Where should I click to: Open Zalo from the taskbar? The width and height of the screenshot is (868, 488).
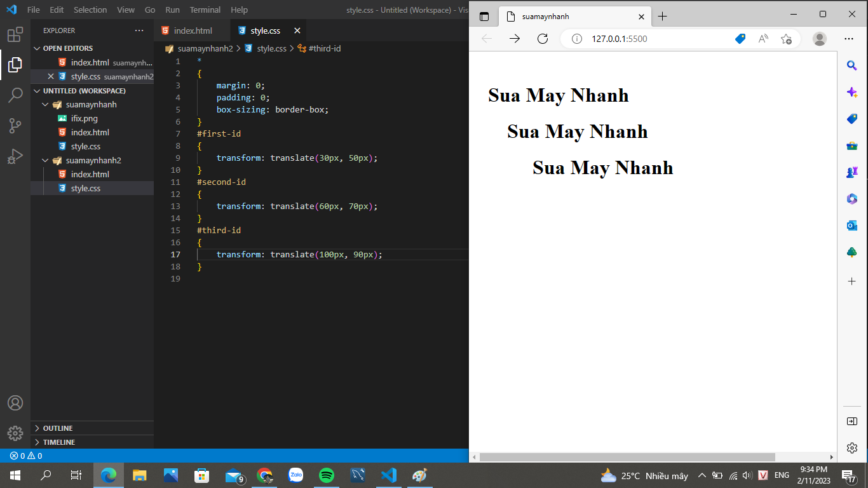(x=295, y=475)
